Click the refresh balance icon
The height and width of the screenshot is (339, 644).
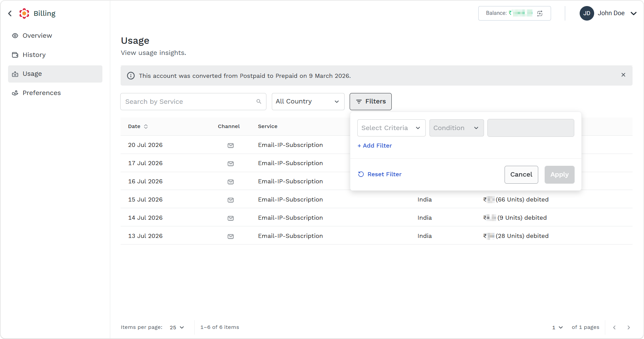[540, 13]
